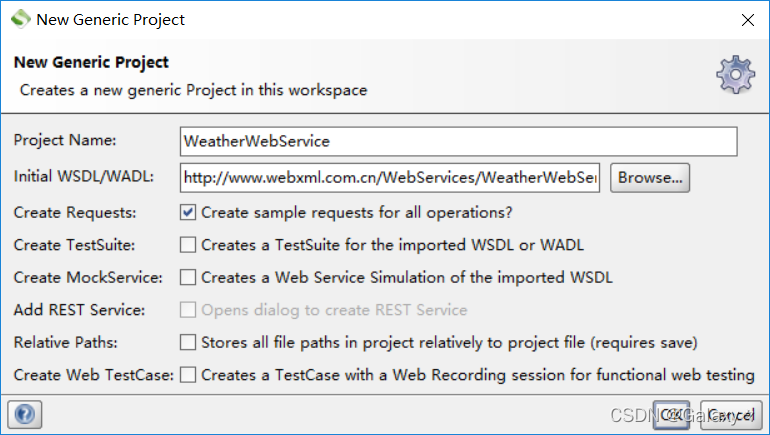Open the Browse... file chooser

(x=650, y=178)
